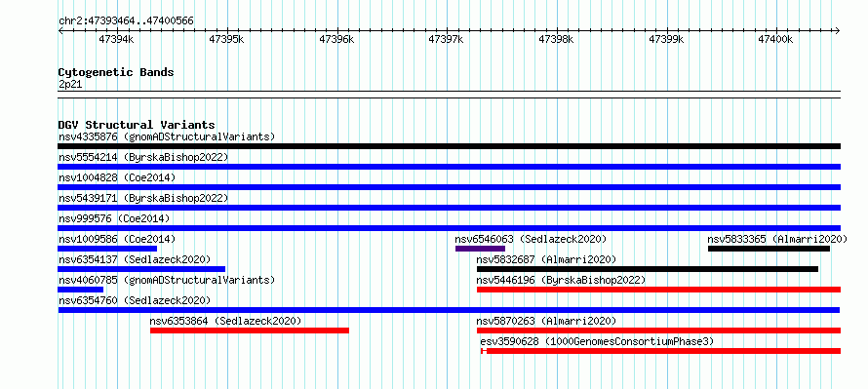Open the nsv1009586 (Coe2014) label

pyautogui.click(x=117, y=239)
